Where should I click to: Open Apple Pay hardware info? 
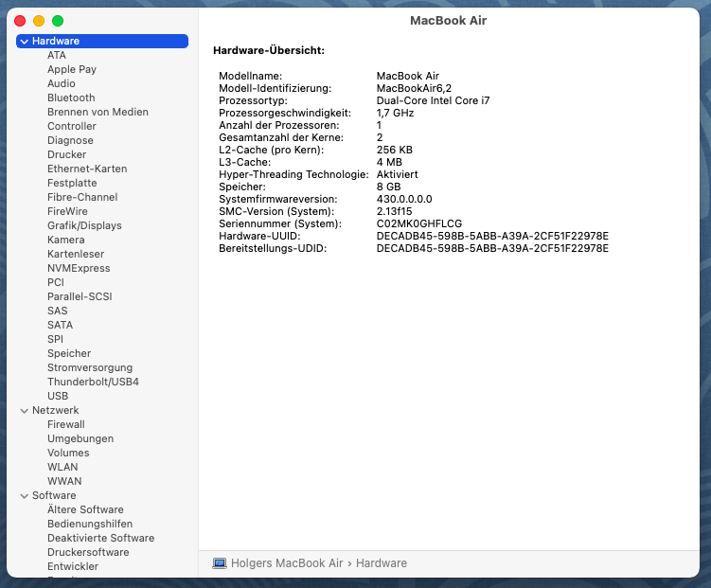72,69
